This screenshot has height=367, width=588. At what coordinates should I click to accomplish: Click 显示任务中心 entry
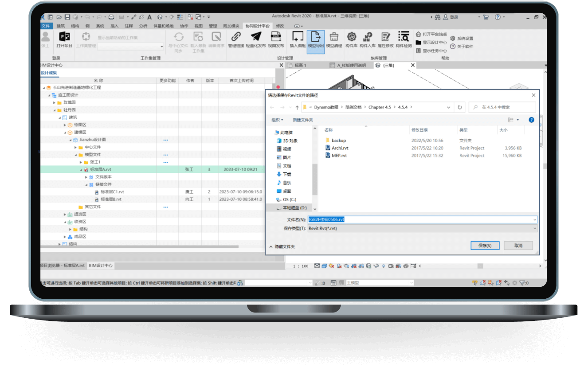pos(431,51)
